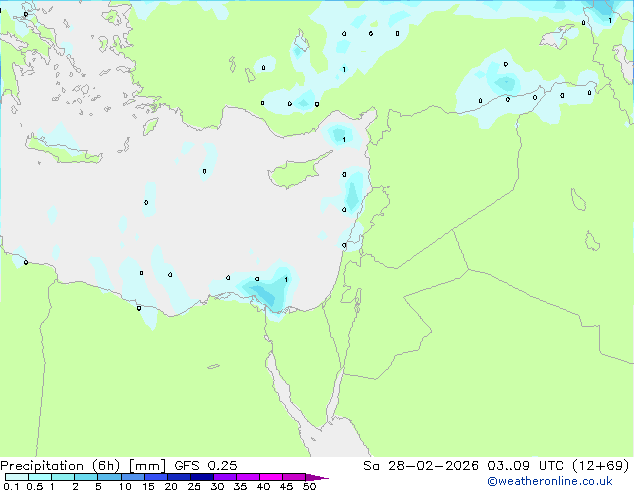Click the 20–25 mm dark blue swatch
The width and height of the screenshot is (634, 490).
(x=178, y=477)
